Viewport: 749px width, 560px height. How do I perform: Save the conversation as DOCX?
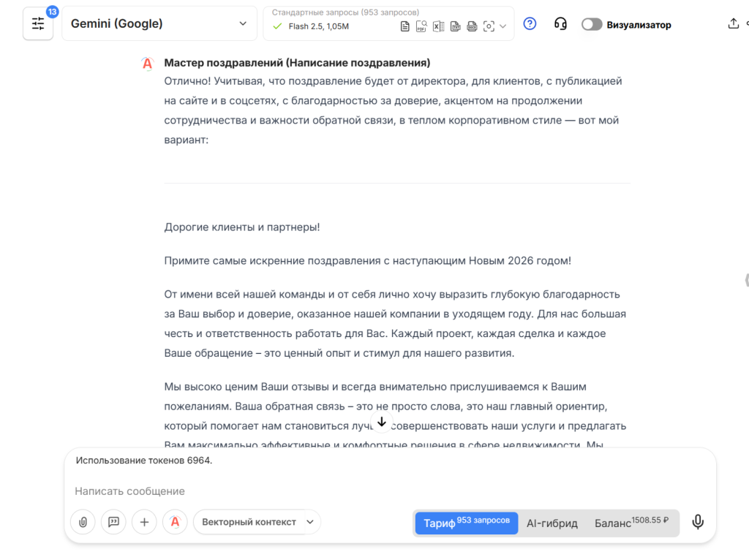[472, 26]
